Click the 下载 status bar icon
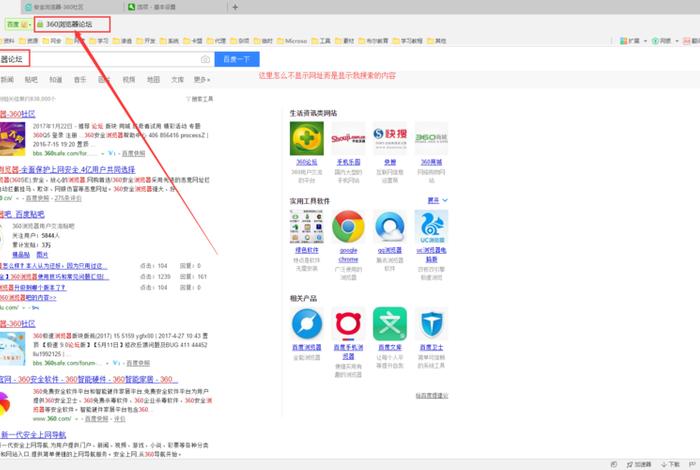 [671, 464]
